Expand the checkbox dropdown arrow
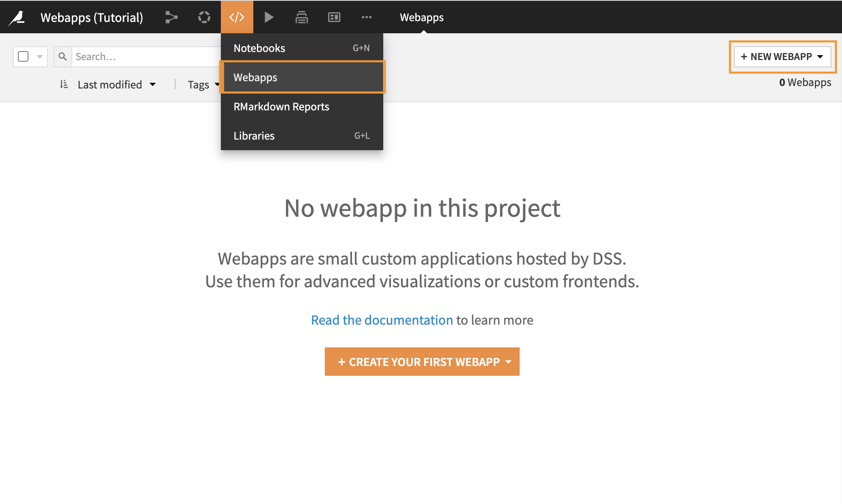 pyautogui.click(x=40, y=56)
